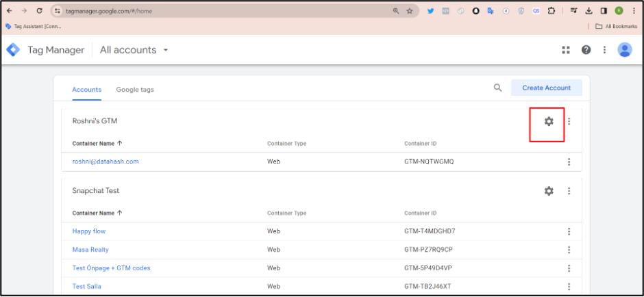The height and width of the screenshot is (297, 644).
Task: Open the Google apps grid
Action: [566, 50]
